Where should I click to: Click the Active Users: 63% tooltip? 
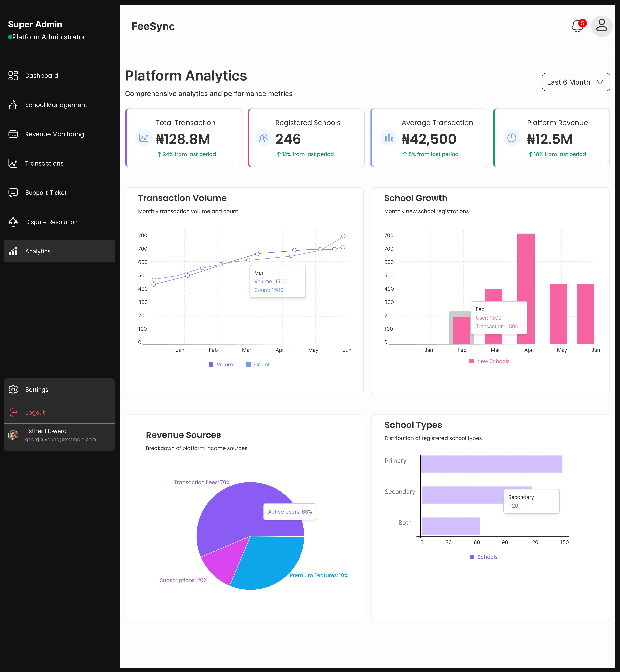point(290,512)
